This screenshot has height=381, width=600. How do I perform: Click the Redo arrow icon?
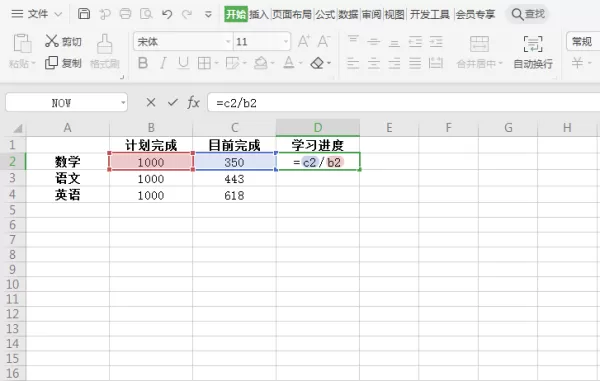[187, 15]
